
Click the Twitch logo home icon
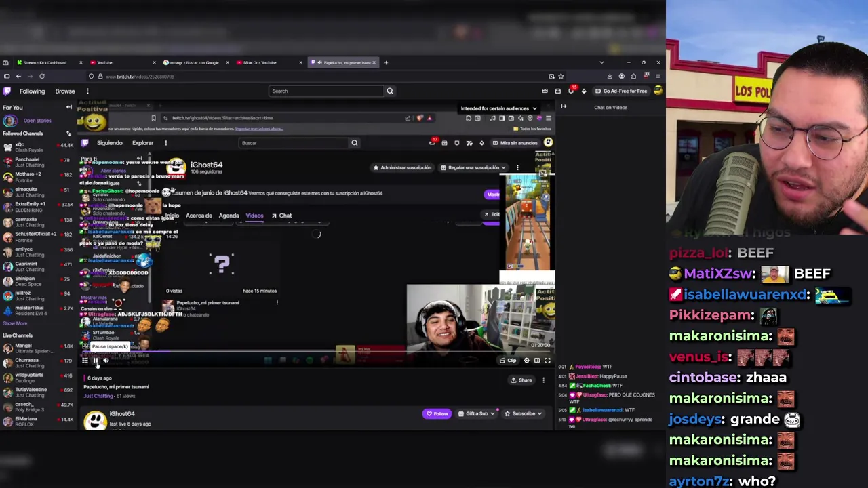[x=7, y=91]
